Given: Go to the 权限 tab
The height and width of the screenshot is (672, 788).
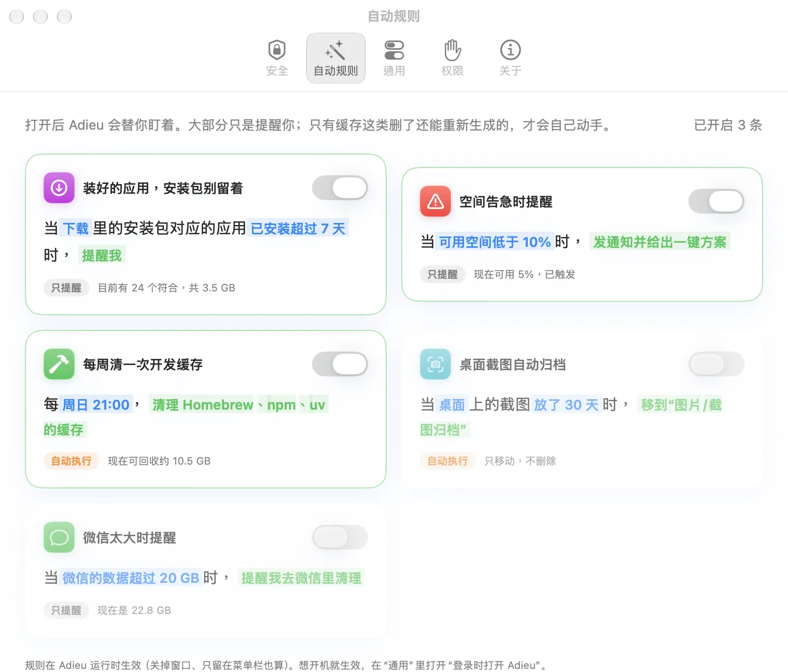Looking at the screenshot, I should coord(452,58).
